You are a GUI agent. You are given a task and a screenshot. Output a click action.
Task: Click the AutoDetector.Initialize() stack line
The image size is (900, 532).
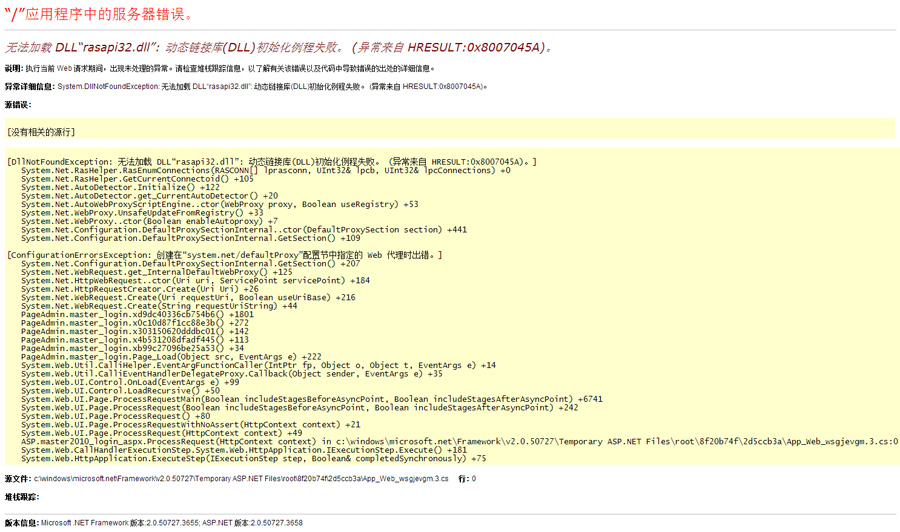[120, 187]
